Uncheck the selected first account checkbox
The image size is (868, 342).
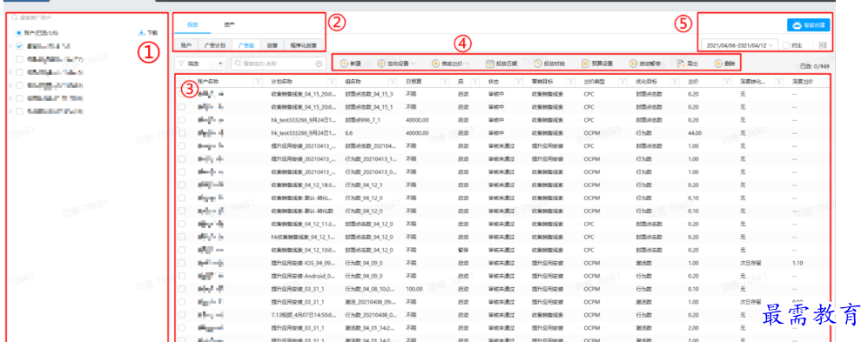pos(19,46)
